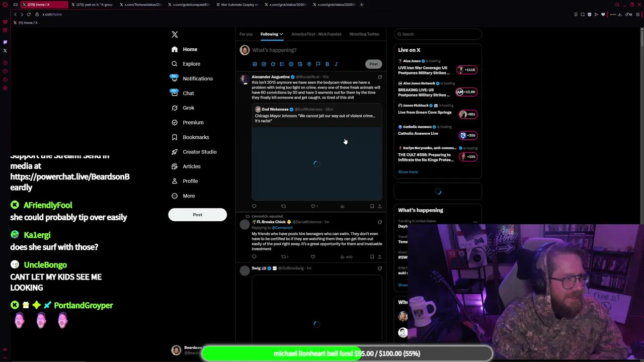Join Alex Jones live Iran War Coverage
Viewport: 644px width, 362px height.
point(437,67)
